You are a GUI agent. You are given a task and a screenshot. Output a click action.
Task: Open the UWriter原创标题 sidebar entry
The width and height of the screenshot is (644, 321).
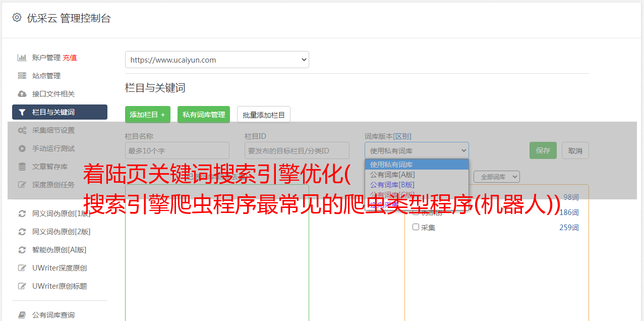[x=60, y=286]
